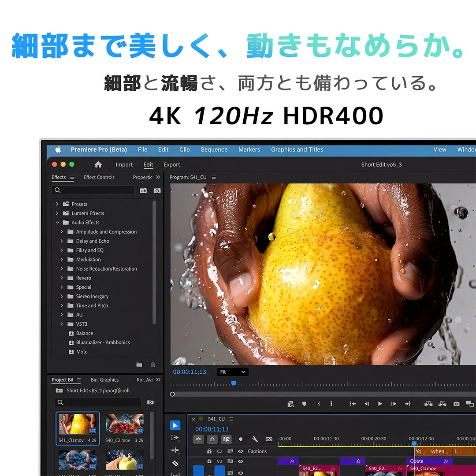Toggle sync lock on Captions track
The width and height of the screenshot is (476, 476).
point(230,451)
